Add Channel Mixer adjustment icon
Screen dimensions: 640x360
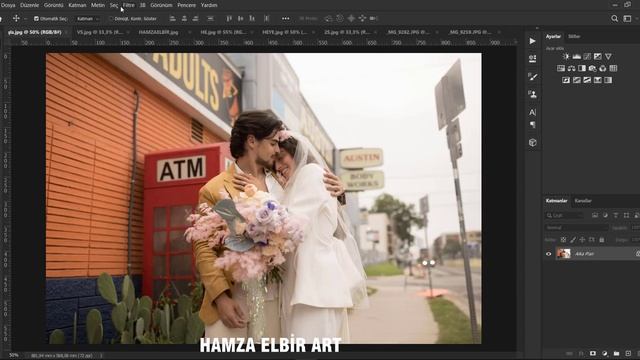[x=602, y=68]
